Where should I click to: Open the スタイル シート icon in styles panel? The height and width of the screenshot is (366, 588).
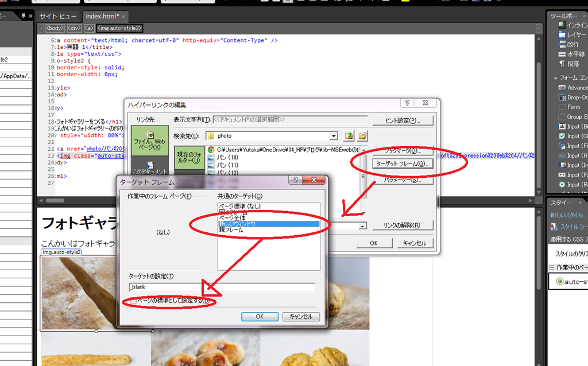point(554,227)
